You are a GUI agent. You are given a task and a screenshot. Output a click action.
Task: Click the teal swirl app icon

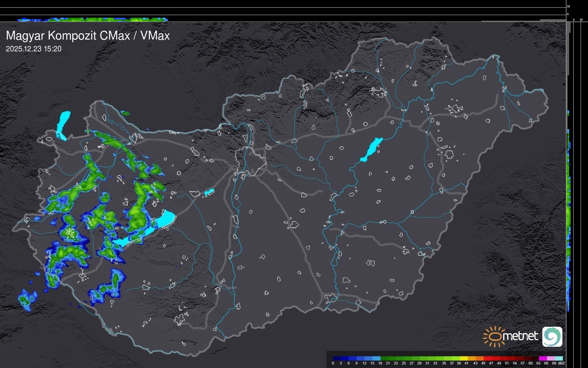tap(552, 336)
